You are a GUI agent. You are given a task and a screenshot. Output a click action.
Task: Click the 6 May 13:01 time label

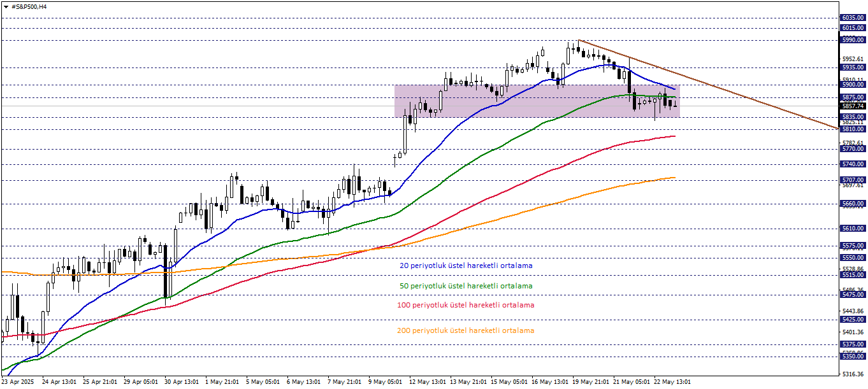click(x=304, y=383)
